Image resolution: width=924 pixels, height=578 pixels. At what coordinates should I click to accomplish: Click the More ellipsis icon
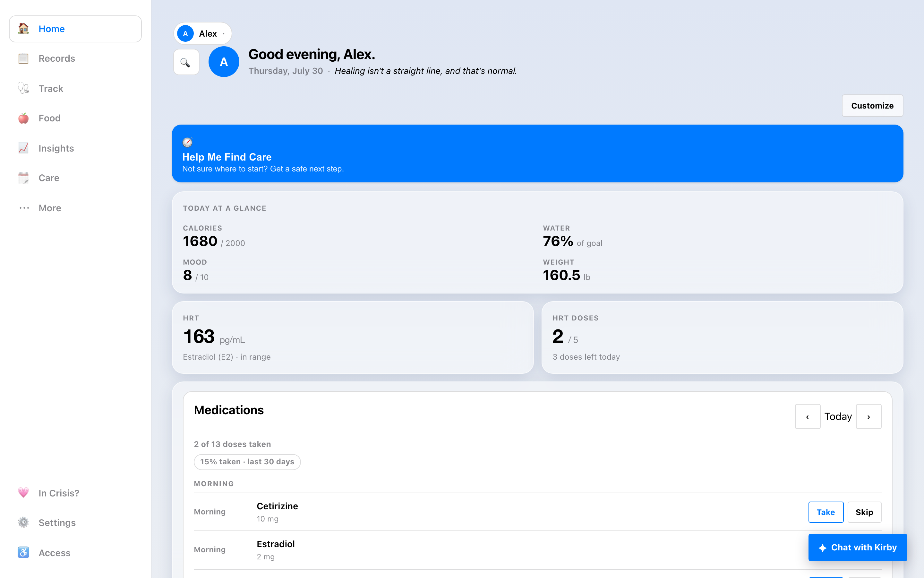(24, 208)
